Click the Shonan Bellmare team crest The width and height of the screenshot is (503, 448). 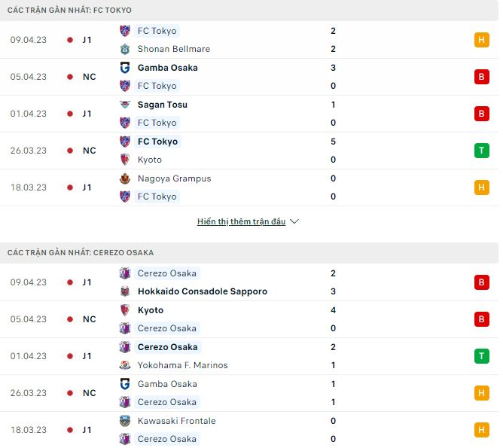125,49
